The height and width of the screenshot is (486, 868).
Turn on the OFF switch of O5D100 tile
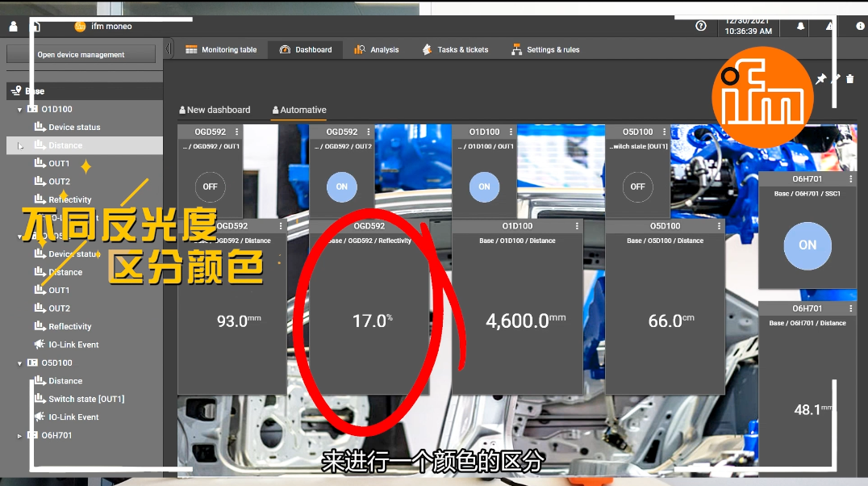coord(637,186)
